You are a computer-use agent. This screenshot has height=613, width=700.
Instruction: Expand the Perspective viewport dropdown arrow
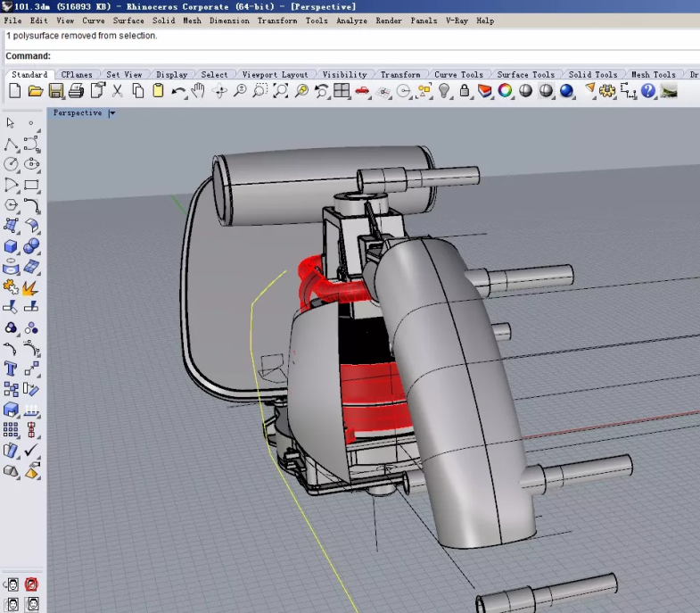111,113
